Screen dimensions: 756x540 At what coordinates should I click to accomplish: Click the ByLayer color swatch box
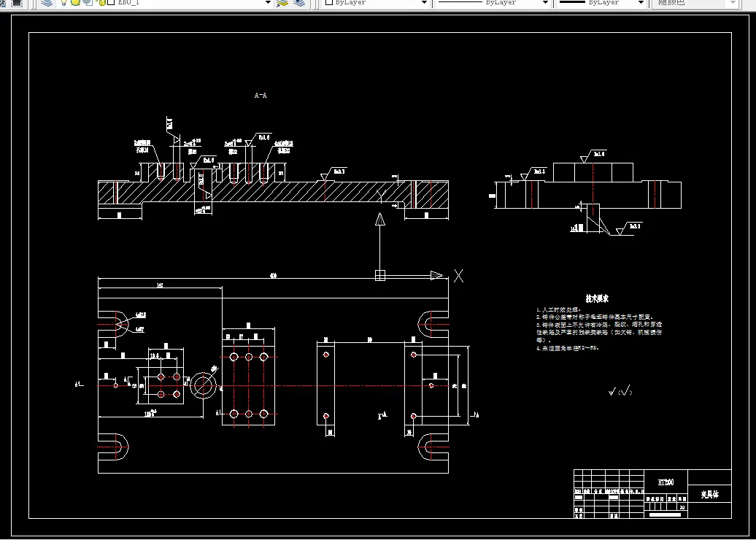click(x=330, y=2)
